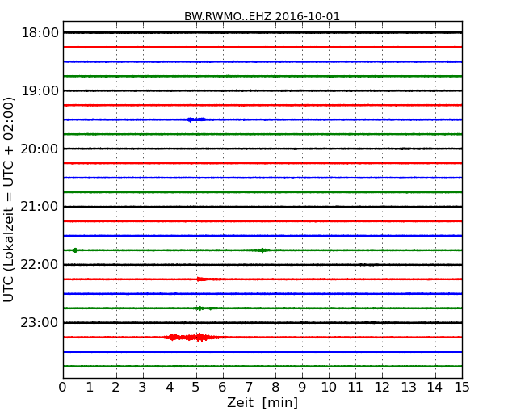Click the large red seismic event after 23:00
Image resolution: width=525 pixels, height=420 pixels.
coord(192,338)
